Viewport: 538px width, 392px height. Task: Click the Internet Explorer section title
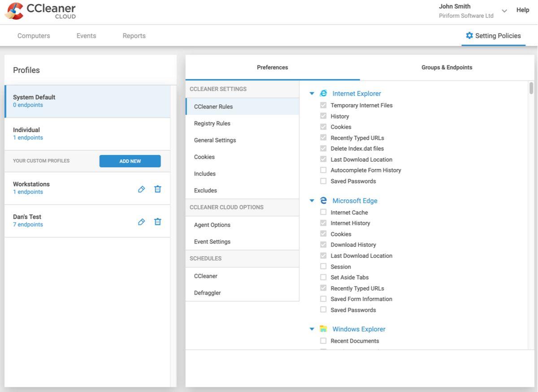point(357,94)
